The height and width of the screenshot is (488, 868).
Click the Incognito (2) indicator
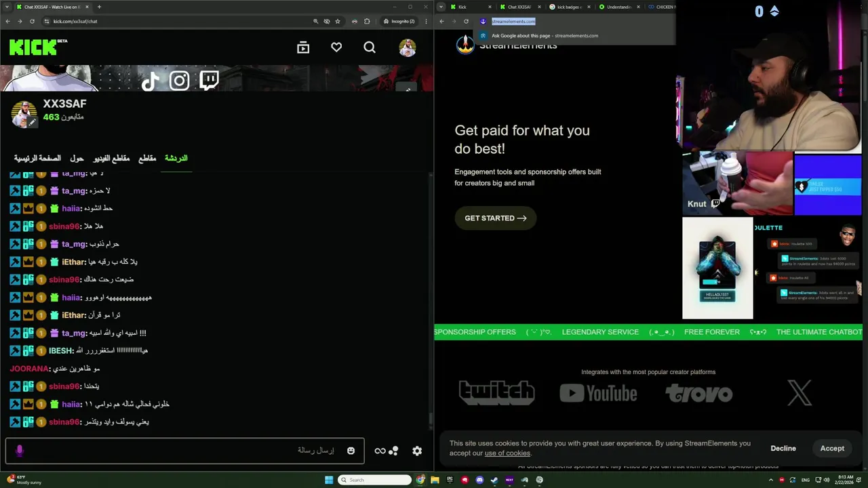pos(399,21)
